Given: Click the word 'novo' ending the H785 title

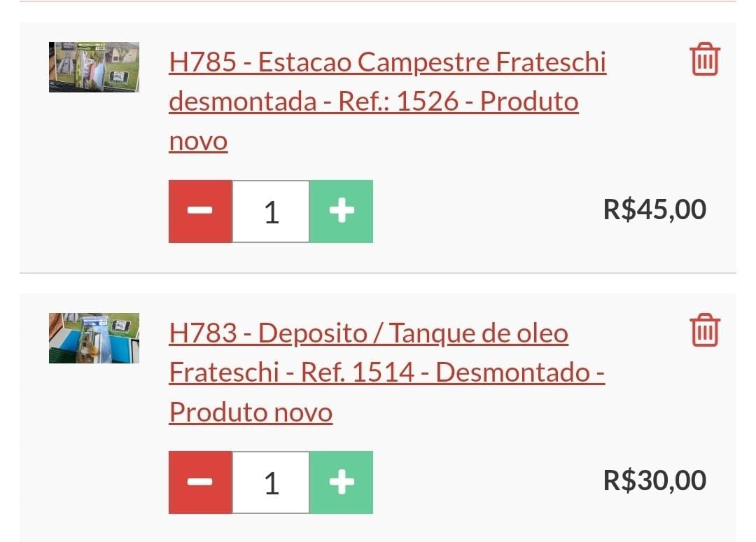Looking at the screenshot, I should tap(198, 141).
